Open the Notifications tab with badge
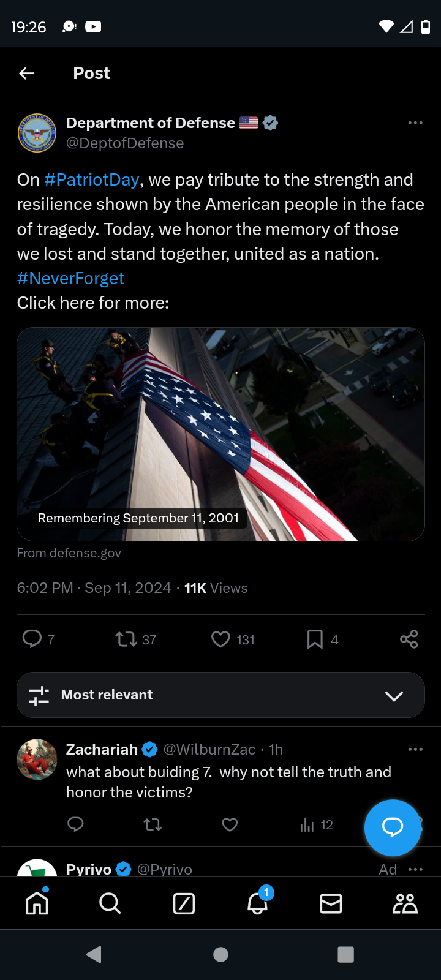Viewport: 441px width, 980px height. pyautogui.click(x=258, y=902)
